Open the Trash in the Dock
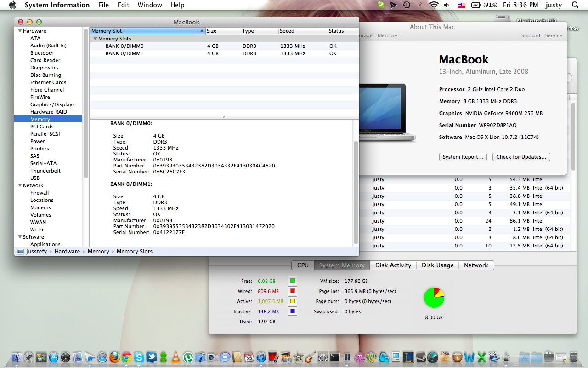 point(573,357)
